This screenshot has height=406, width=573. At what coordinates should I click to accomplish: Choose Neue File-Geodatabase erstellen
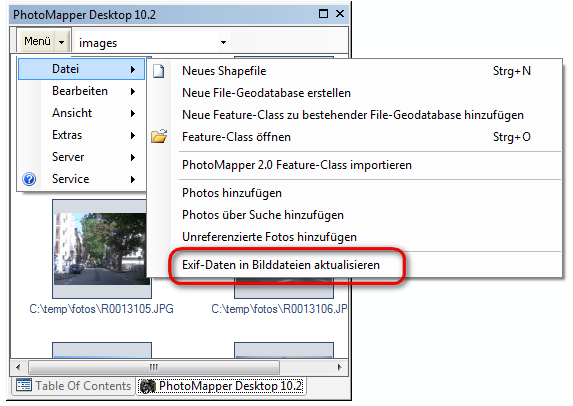pyautogui.click(x=266, y=93)
